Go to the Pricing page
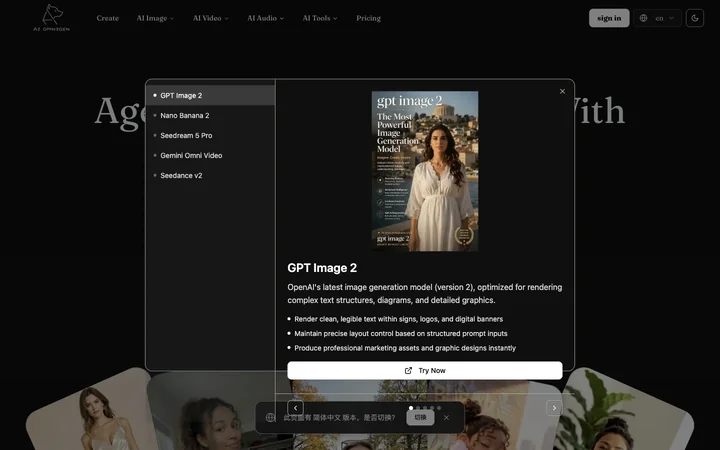 (368, 18)
